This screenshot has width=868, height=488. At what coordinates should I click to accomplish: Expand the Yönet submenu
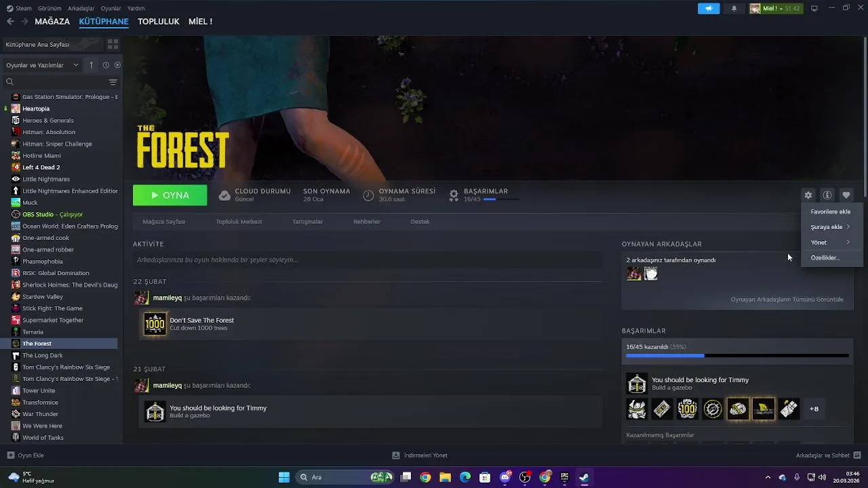(x=831, y=242)
